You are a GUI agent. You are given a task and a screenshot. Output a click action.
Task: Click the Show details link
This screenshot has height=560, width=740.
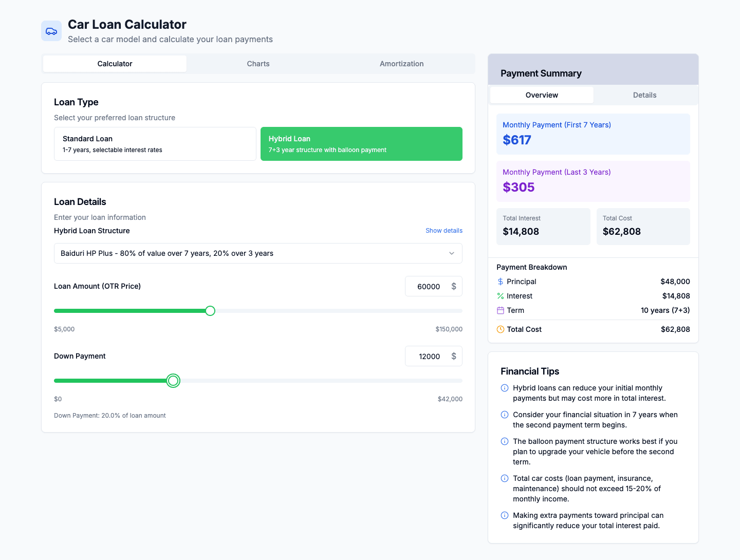444,231
